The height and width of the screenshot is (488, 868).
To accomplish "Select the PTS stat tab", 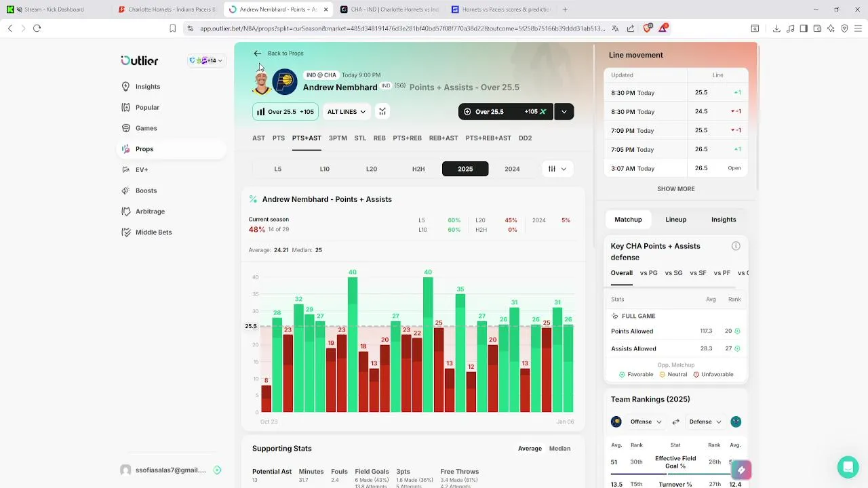I will [279, 138].
